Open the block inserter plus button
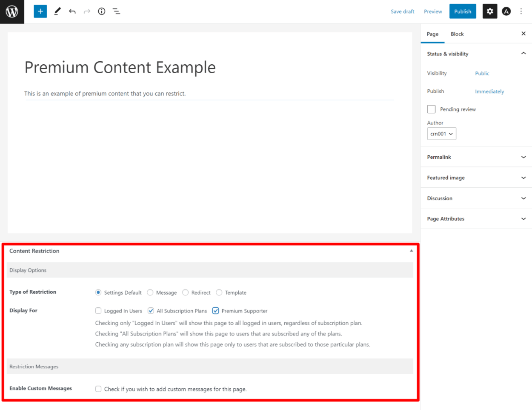 click(x=40, y=11)
